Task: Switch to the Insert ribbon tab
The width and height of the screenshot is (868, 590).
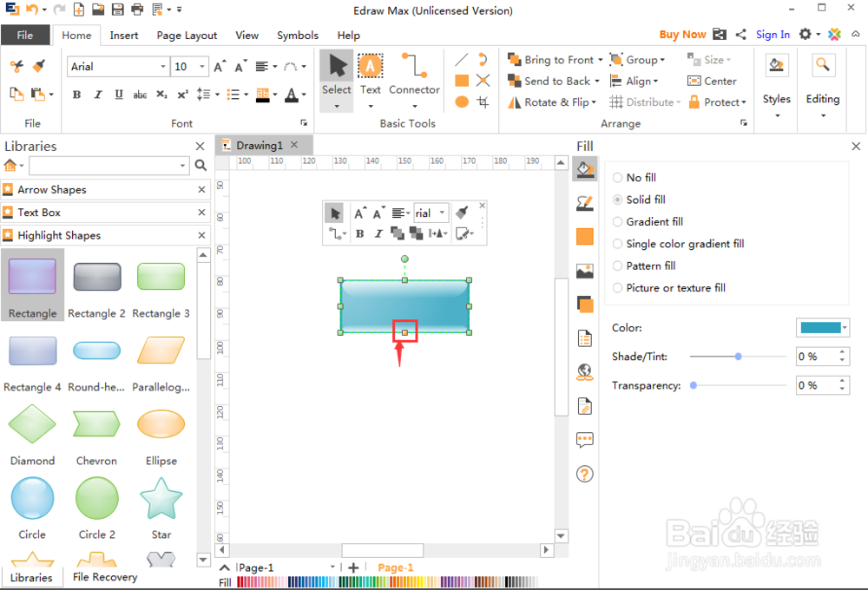Action: [x=123, y=36]
